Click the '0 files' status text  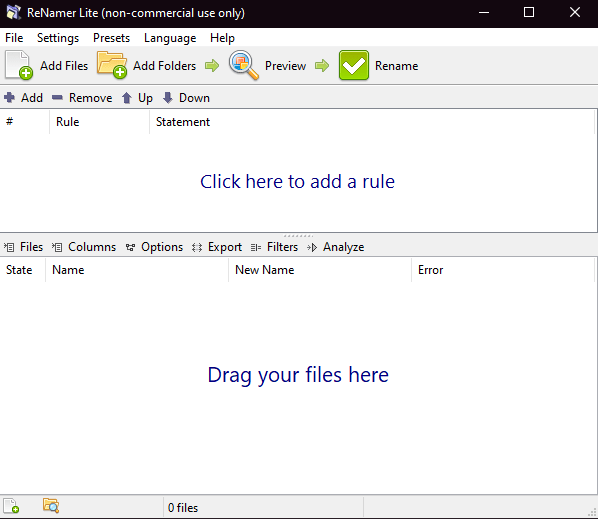coord(183,508)
